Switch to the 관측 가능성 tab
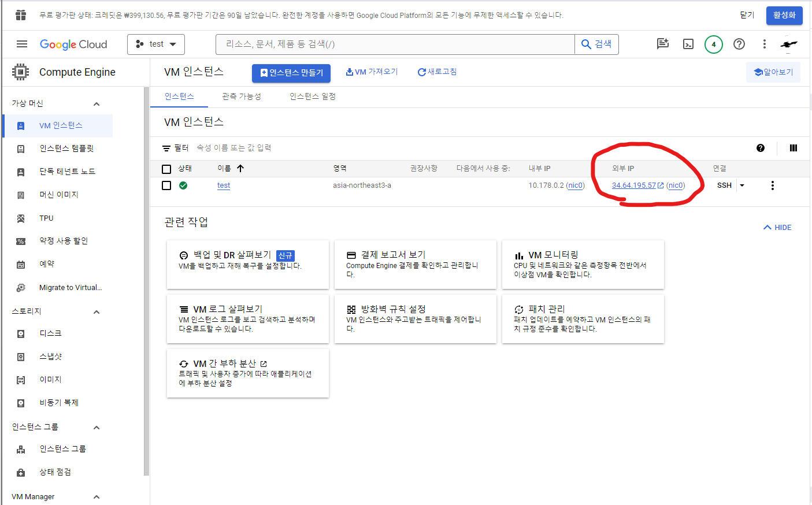812x505 pixels. click(x=242, y=96)
